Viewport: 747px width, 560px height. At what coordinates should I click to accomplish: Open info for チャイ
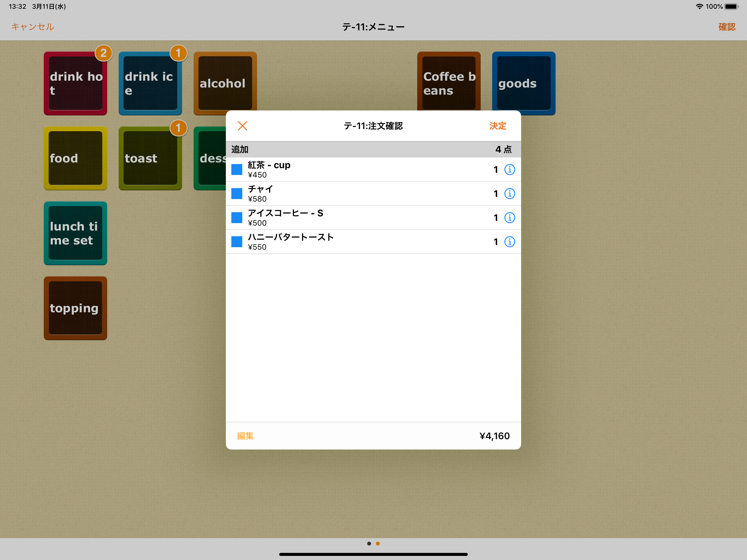pyautogui.click(x=510, y=194)
